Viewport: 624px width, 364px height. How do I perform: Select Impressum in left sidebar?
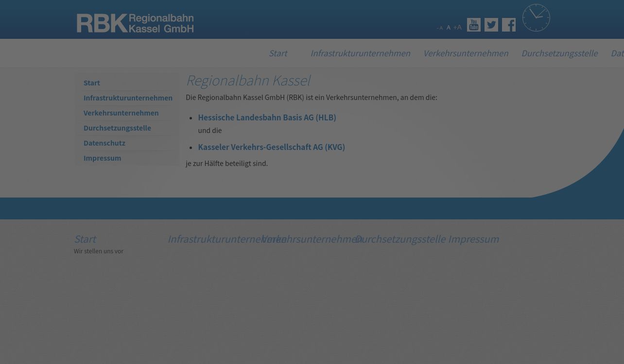[x=102, y=158]
